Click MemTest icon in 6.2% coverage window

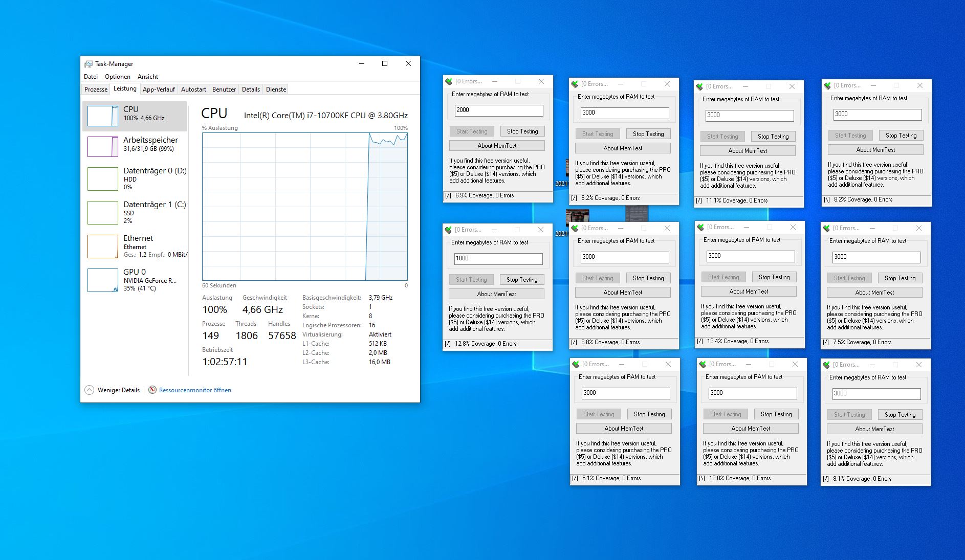point(575,84)
